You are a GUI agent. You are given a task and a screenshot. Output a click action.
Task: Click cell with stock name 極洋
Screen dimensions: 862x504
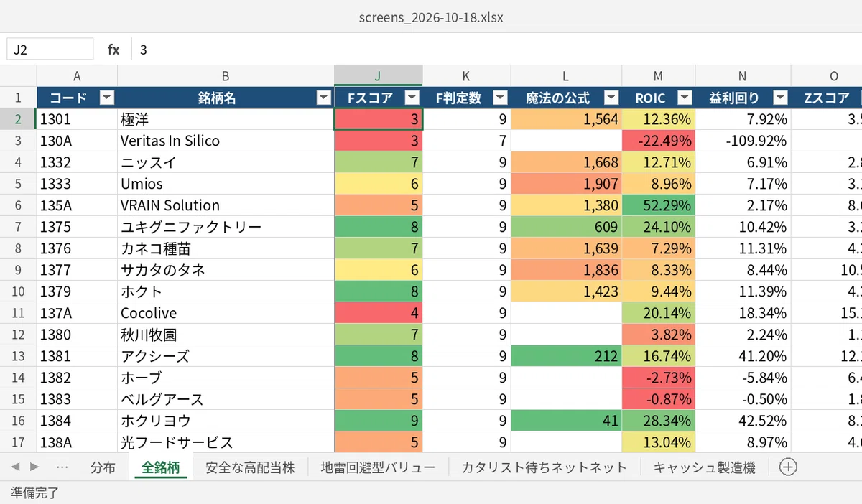click(226, 119)
